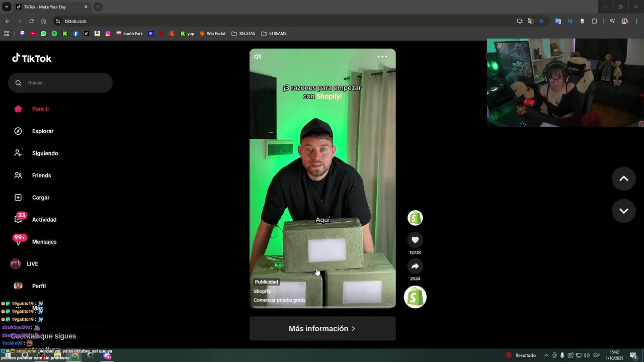Open Cargar in the sidebar
644x362 pixels.
41,198
